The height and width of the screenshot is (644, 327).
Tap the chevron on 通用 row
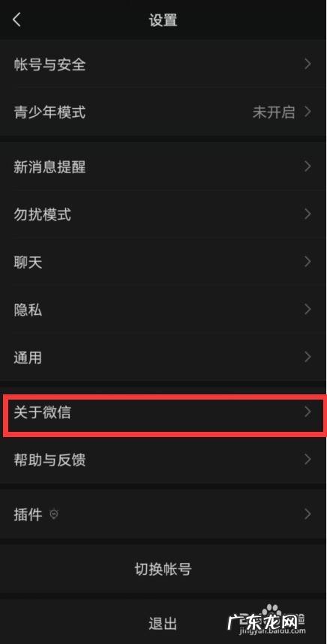[307, 357]
